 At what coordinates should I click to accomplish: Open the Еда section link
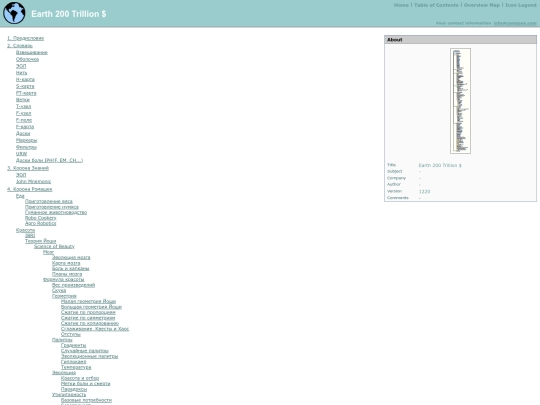coord(20,196)
